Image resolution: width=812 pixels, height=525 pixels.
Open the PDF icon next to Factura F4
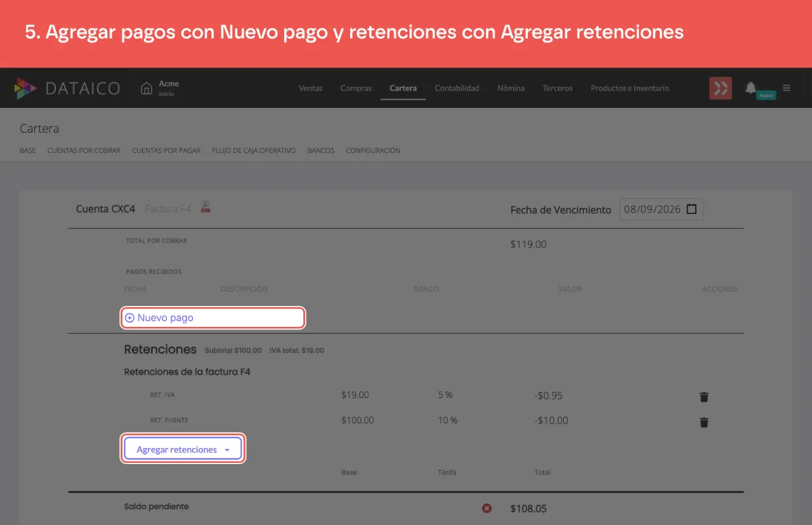pyautogui.click(x=206, y=207)
